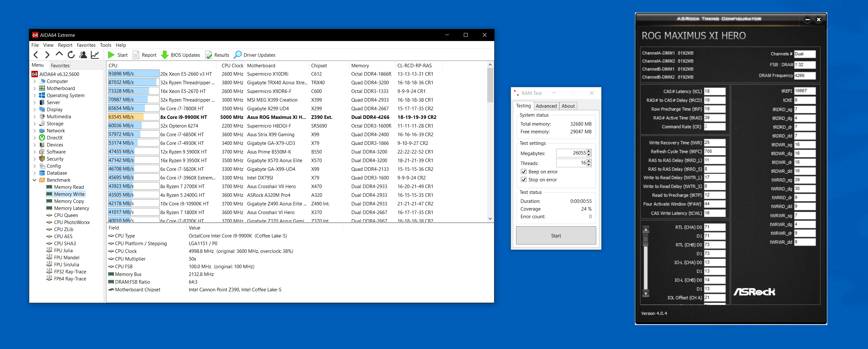Collapse the Benchmark node in the tree
The image size is (868, 349).
click(35, 180)
